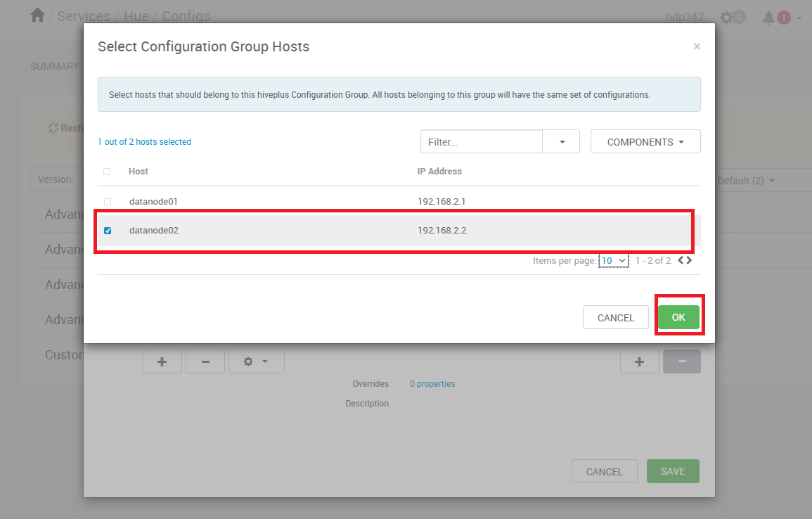
Task: Open the group actions gear menu
Action: tap(257, 361)
